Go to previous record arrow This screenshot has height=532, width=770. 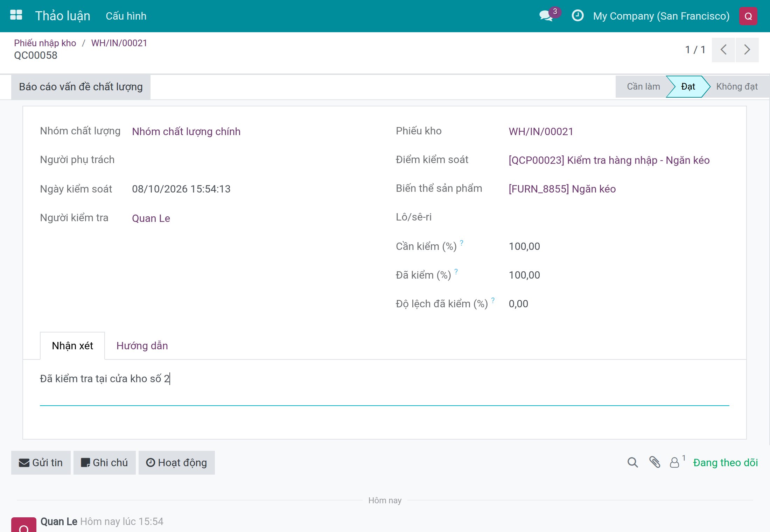point(723,50)
